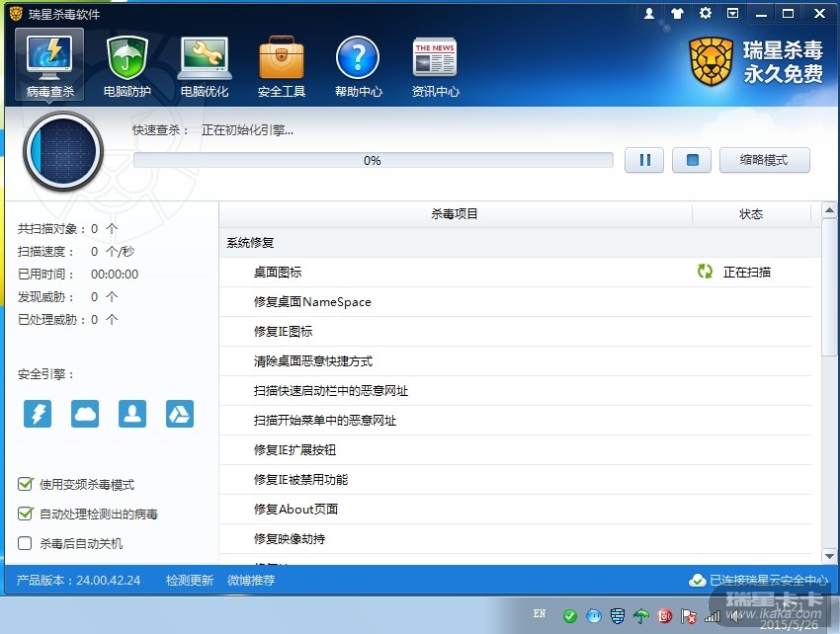Click the user account icon in title bar
840x634 pixels.
[648, 14]
